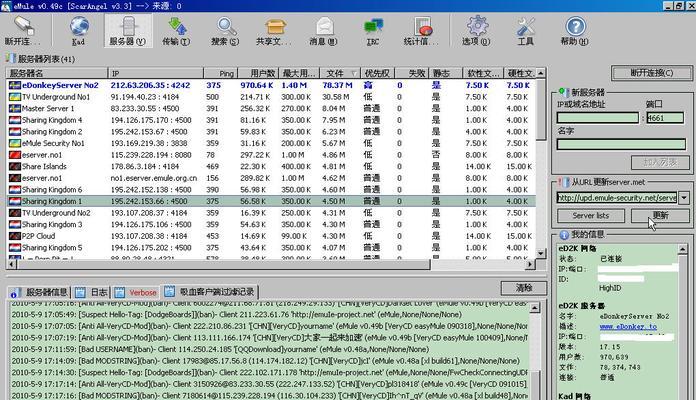This screenshot has width=696, height=400.
Task: Open the Tools wrench toolbar icon
Action: click(526, 26)
